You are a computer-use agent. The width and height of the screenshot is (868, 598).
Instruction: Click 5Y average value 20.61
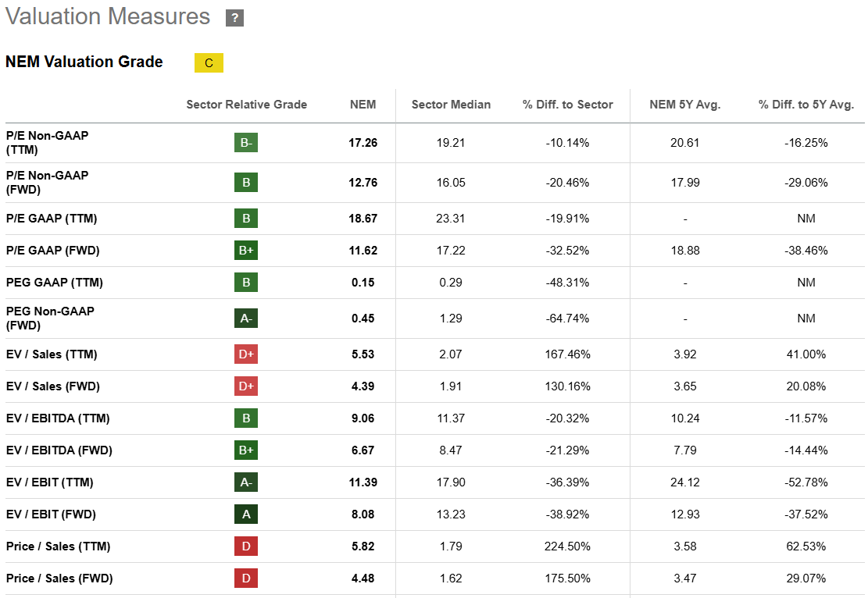pyautogui.click(x=684, y=143)
